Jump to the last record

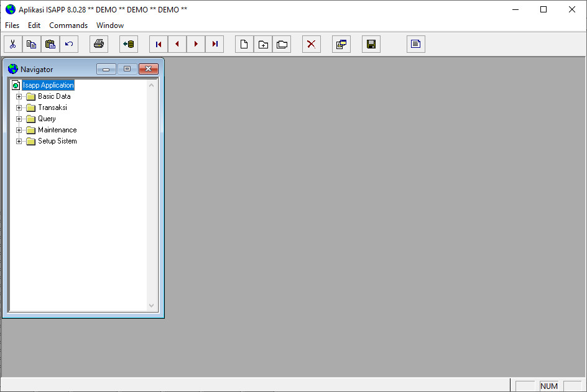(214, 44)
